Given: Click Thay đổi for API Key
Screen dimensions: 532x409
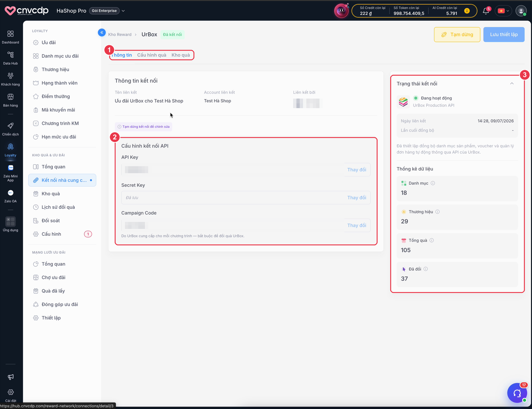Looking at the screenshot, I should (357, 170).
